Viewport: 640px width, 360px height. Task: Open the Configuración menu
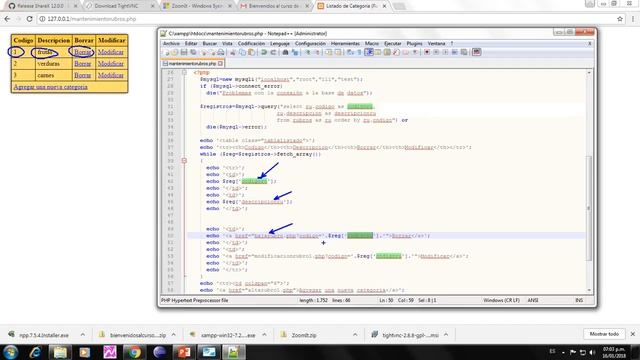(x=310, y=43)
